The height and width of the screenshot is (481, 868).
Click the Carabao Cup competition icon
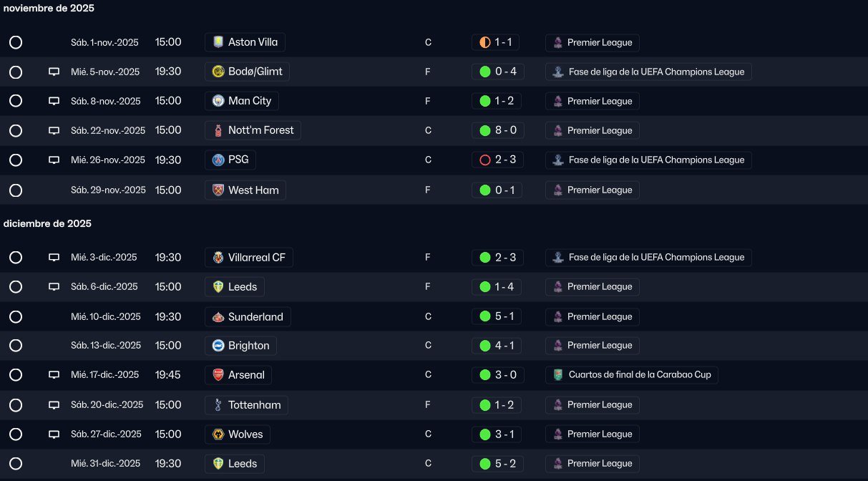[x=558, y=374]
